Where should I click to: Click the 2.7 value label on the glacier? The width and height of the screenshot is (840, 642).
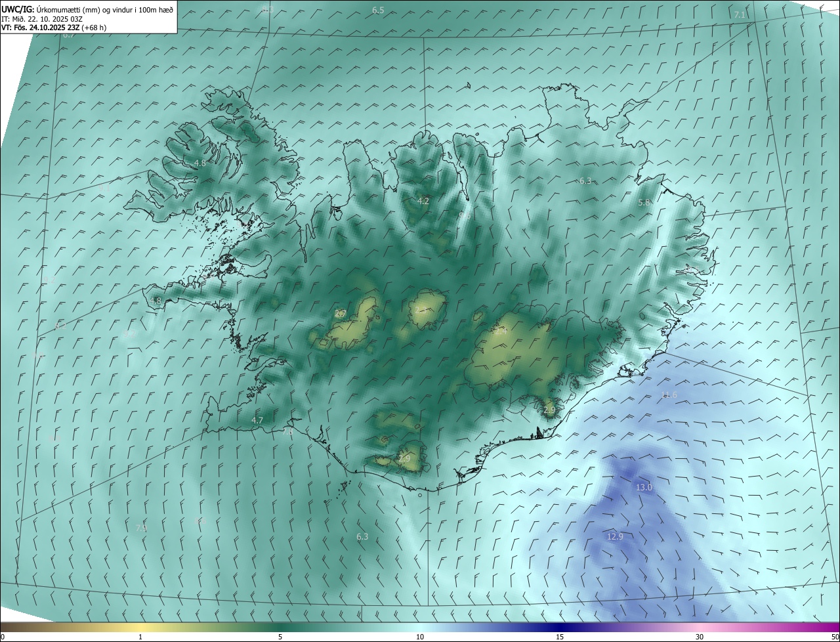point(340,314)
